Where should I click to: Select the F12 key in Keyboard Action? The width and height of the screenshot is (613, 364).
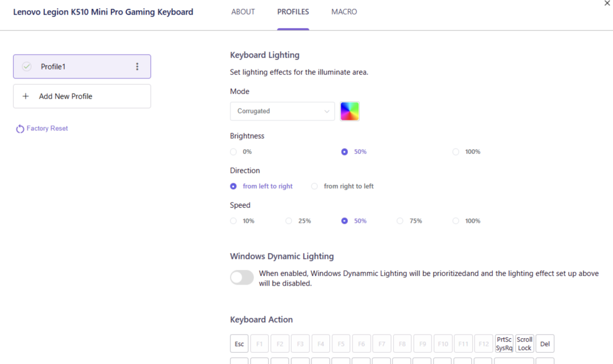coord(484,344)
